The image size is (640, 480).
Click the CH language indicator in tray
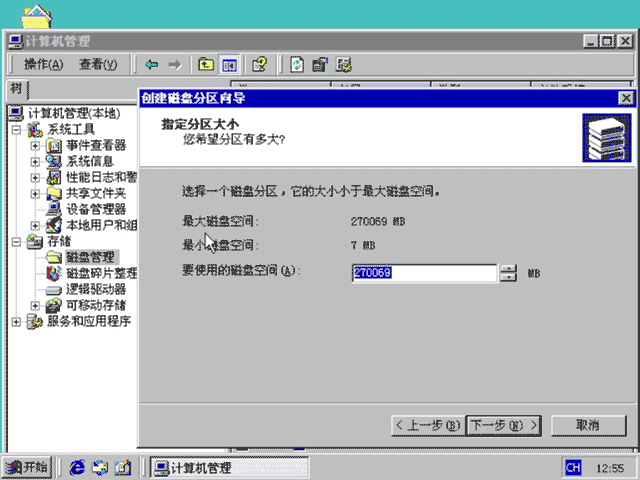coord(573,467)
